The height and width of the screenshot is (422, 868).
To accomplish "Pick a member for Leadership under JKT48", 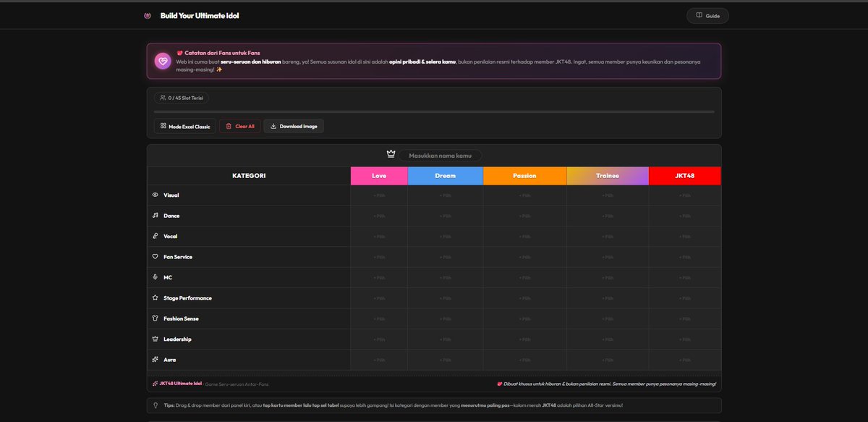I will click(685, 339).
